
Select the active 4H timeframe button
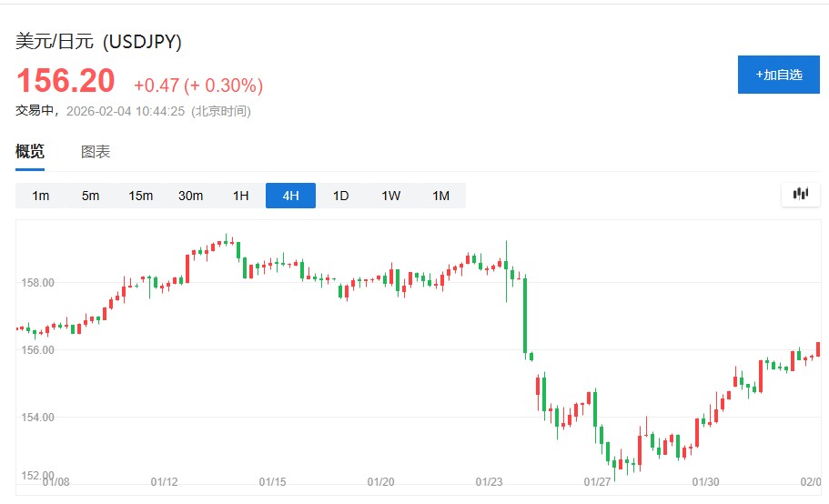coord(290,196)
